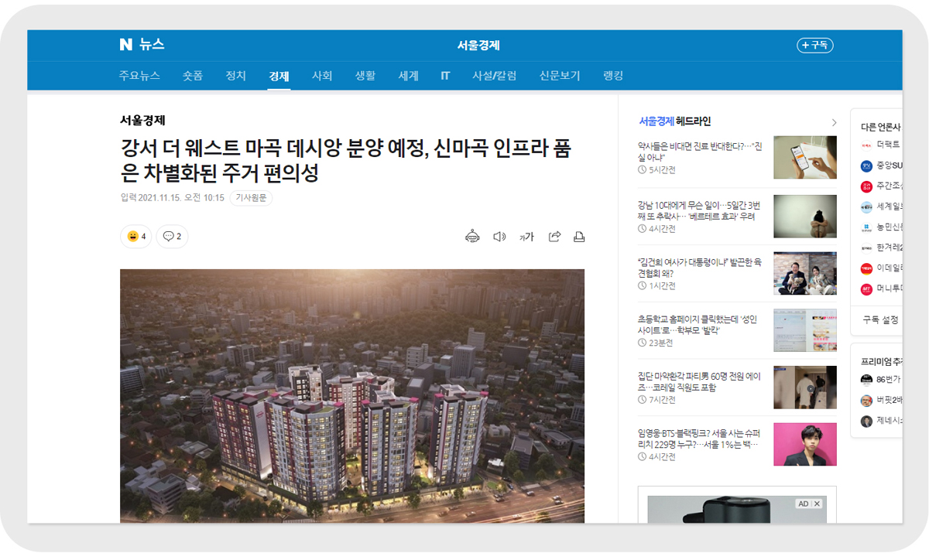Click the 이데일리 publisher logo

tap(866, 268)
